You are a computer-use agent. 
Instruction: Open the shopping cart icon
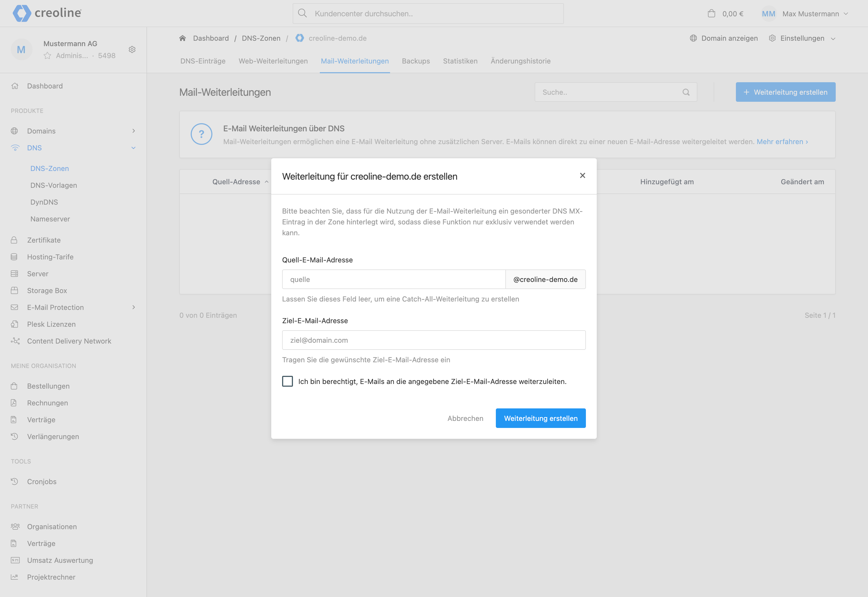[x=711, y=14]
